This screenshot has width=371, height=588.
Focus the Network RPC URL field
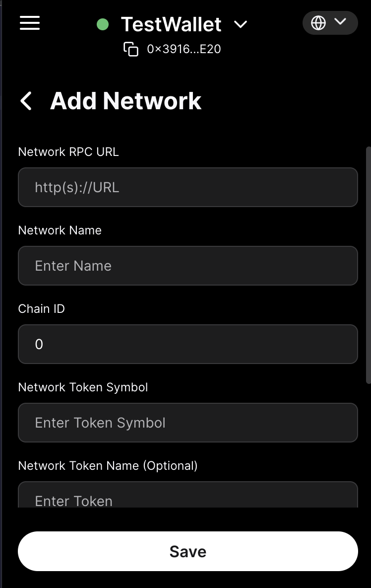point(187,187)
